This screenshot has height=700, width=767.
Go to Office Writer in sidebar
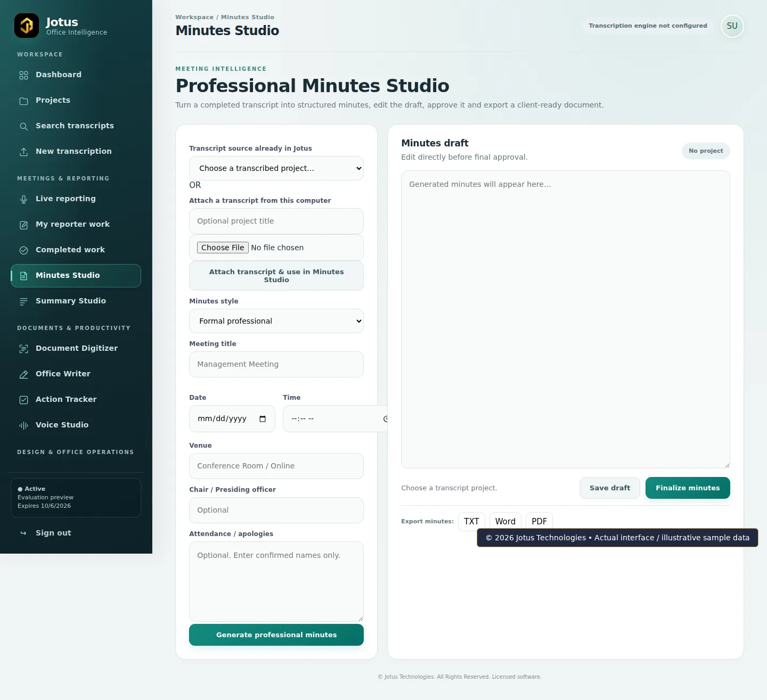(x=76, y=374)
